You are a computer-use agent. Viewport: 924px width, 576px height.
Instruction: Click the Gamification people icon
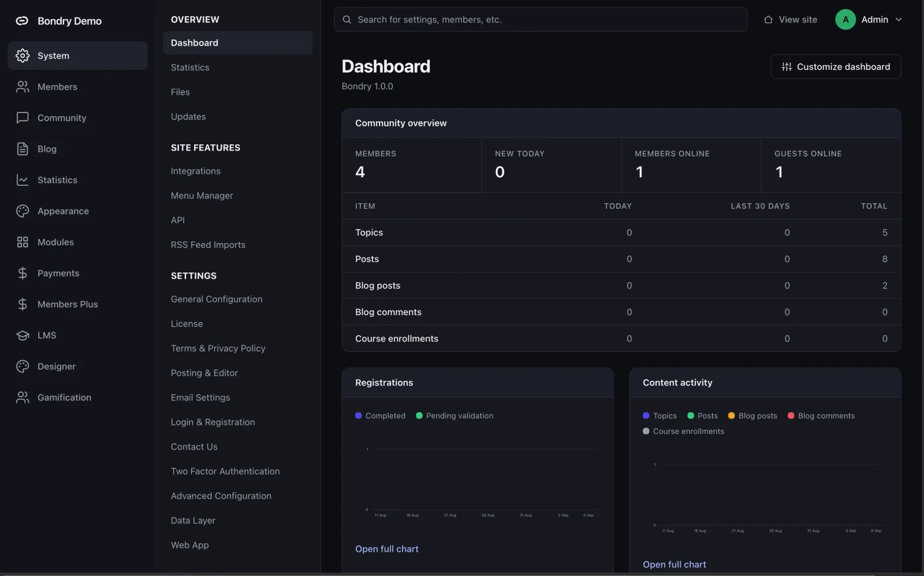tap(23, 398)
